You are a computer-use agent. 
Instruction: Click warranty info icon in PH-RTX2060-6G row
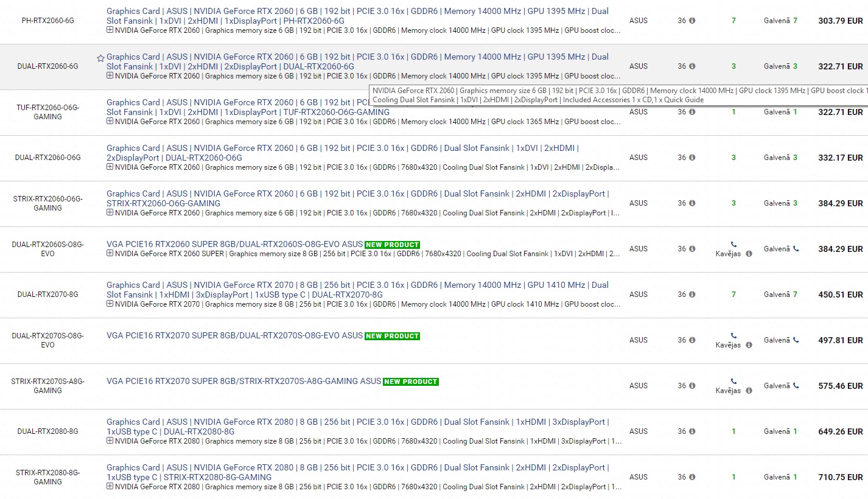tap(692, 21)
